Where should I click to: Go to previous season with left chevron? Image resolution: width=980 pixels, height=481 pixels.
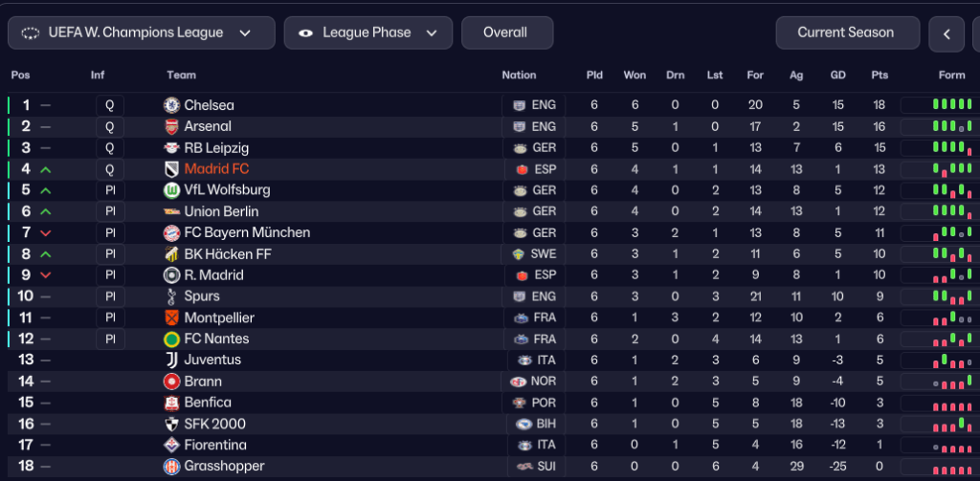click(947, 33)
